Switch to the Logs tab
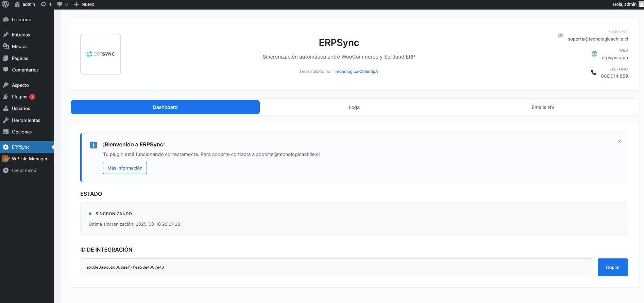This screenshot has width=644, height=303. click(354, 107)
